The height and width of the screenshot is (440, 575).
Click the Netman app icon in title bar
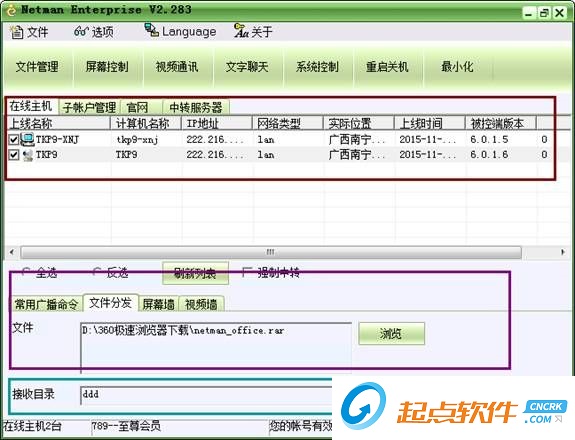tap(11, 10)
